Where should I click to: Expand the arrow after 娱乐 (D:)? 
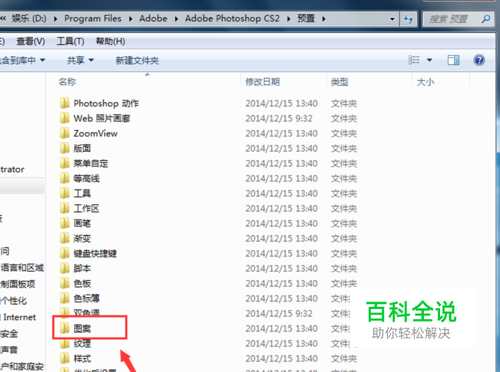pos(55,19)
